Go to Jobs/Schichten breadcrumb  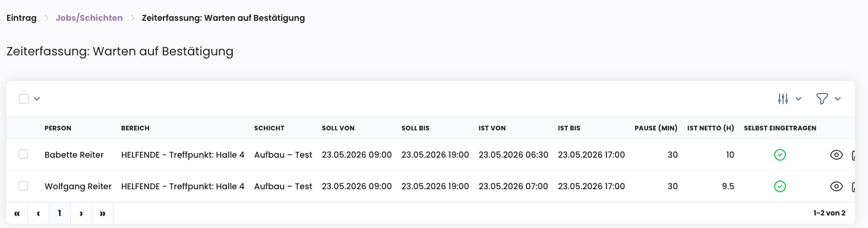[x=89, y=18]
